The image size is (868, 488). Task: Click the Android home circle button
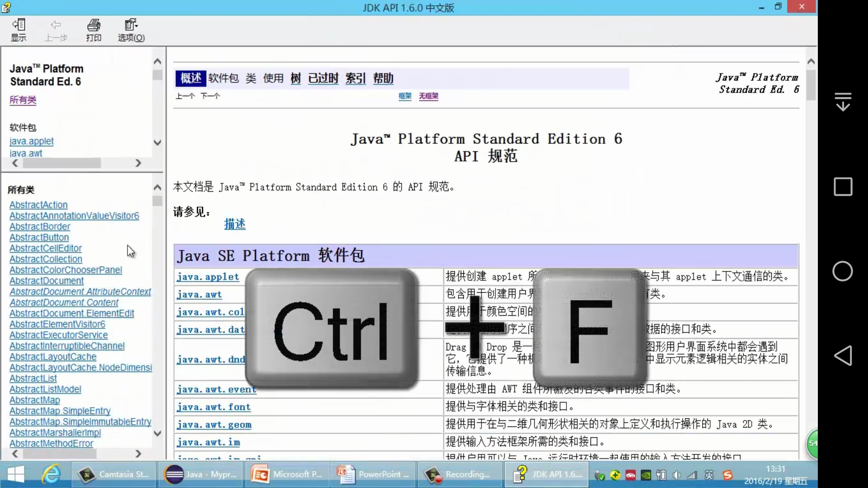(x=843, y=271)
